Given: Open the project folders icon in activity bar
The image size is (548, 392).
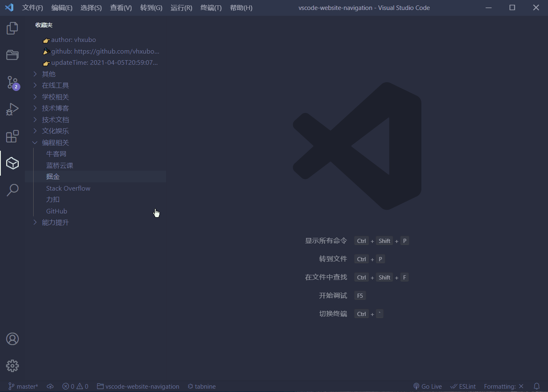Looking at the screenshot, I should point(12,55).
